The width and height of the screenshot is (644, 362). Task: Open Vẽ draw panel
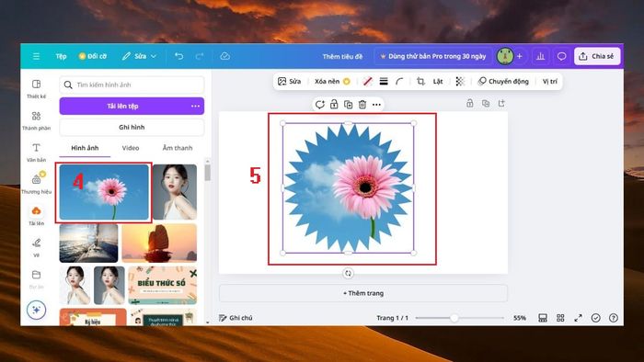[36, 247]
